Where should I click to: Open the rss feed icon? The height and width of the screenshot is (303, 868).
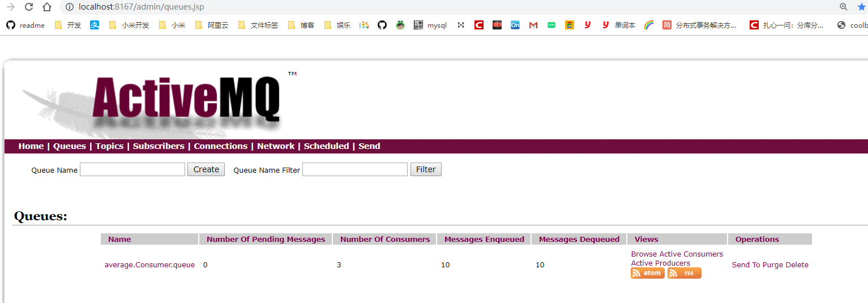pos(685,273)
